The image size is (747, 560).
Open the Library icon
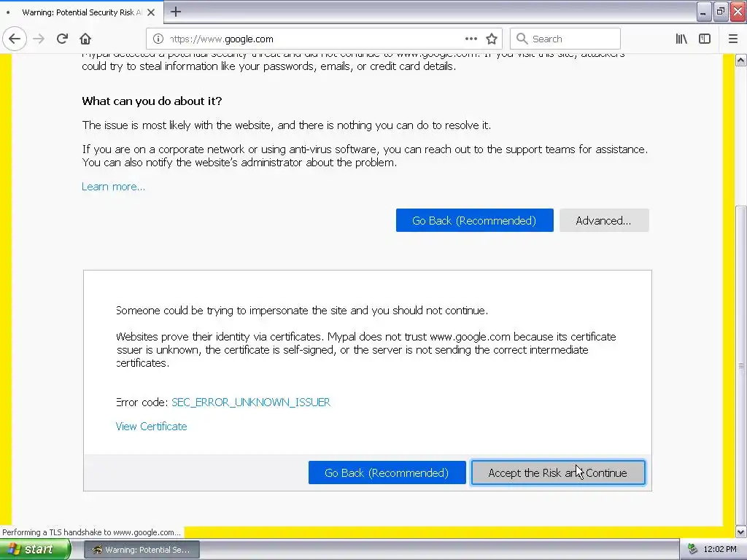681,39
